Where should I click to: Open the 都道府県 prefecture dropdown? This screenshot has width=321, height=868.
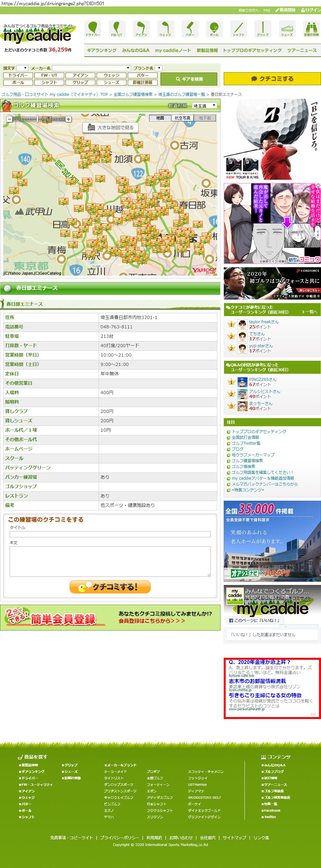[x=204, y=106]
